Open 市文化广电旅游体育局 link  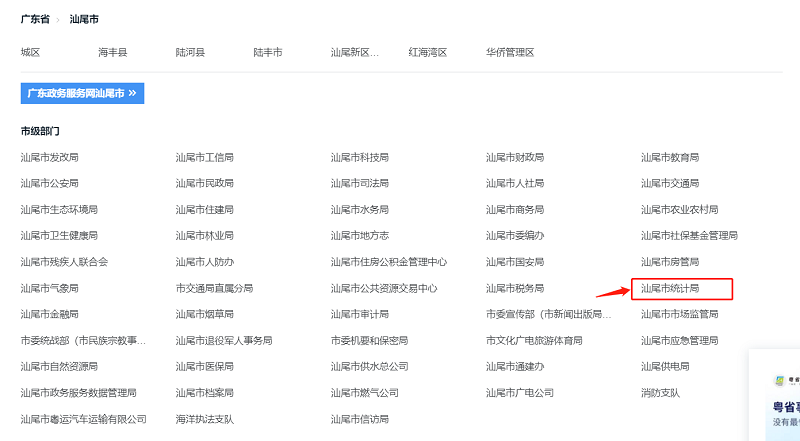click(x=534, y=340)
